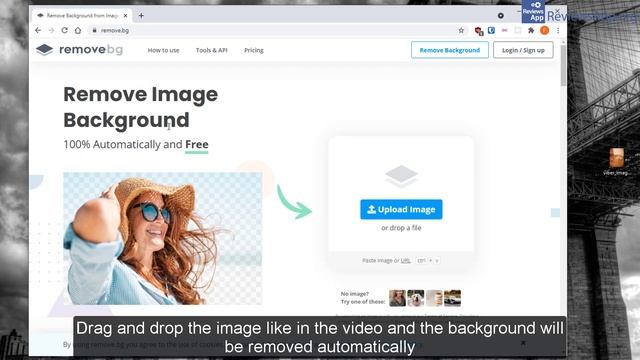Open the How to use menu

[x=163, y=50]
